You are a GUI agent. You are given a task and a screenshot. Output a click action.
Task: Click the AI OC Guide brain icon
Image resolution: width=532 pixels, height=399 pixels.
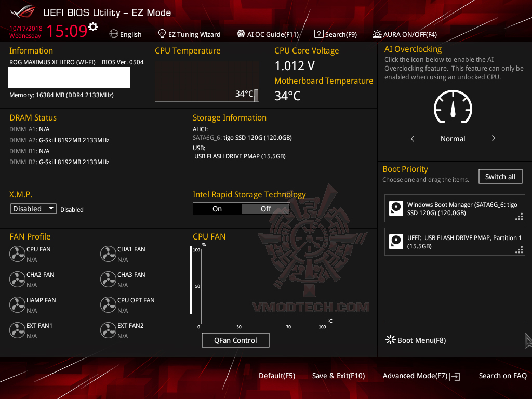(x=241, y=34)
